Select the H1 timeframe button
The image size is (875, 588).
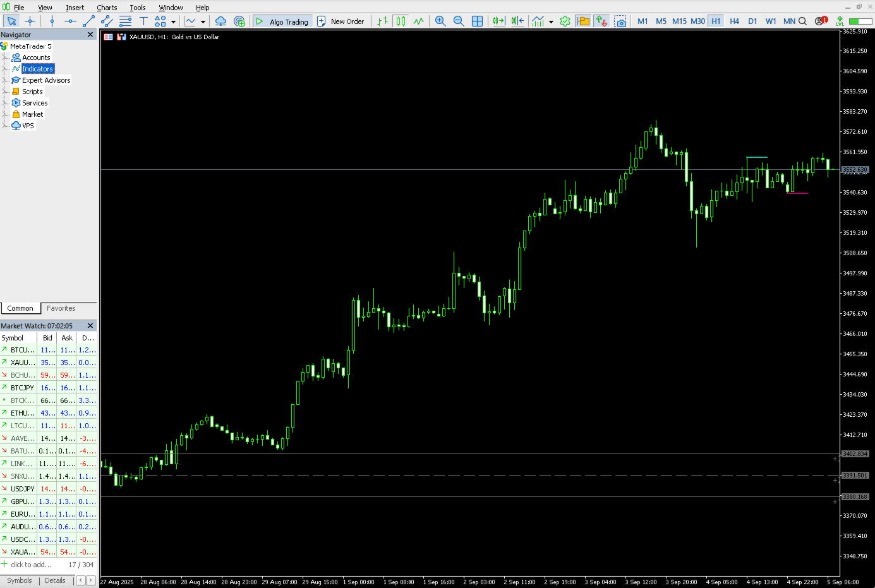point(716,21)
